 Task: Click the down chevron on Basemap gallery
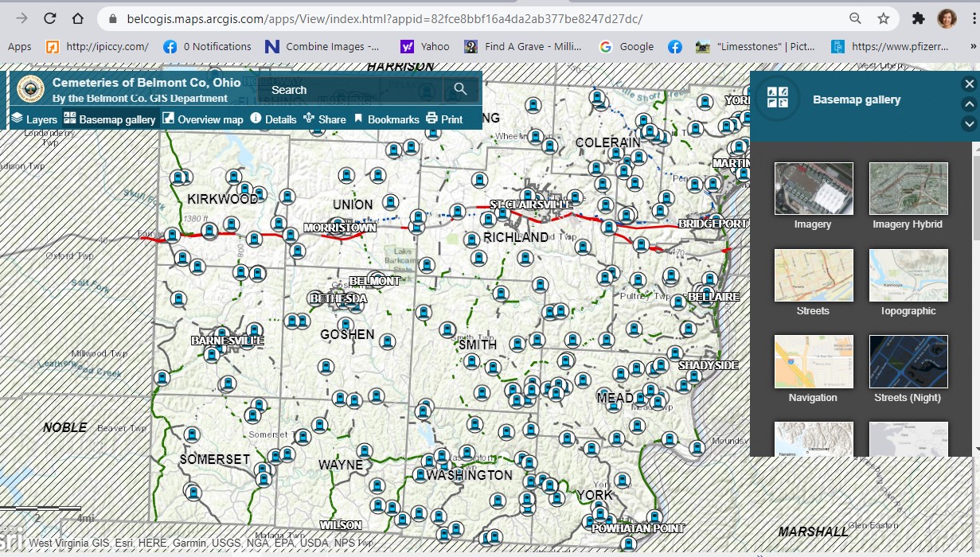[x=970, y=124]
